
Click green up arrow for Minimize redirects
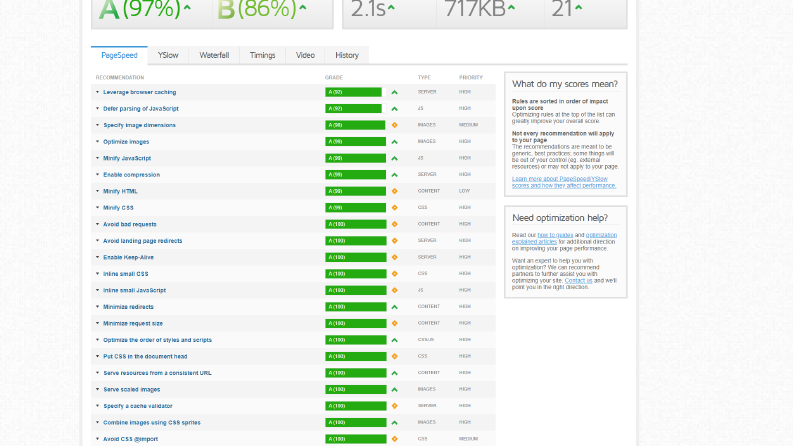(x=394, y=307)
